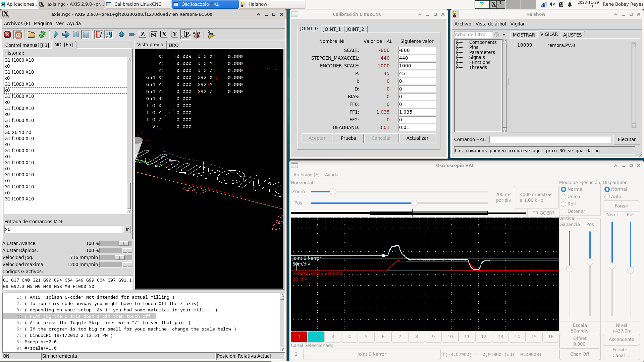Viewport: 644px width, 362px height.
Task: Switch to the MDI [F5] tab
Action: coord(63,45)
